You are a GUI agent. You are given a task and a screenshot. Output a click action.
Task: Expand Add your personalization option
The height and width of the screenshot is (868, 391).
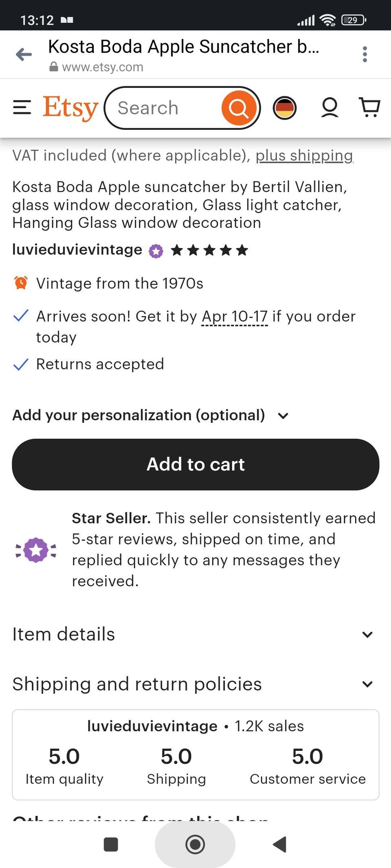(x=151, y=415)
